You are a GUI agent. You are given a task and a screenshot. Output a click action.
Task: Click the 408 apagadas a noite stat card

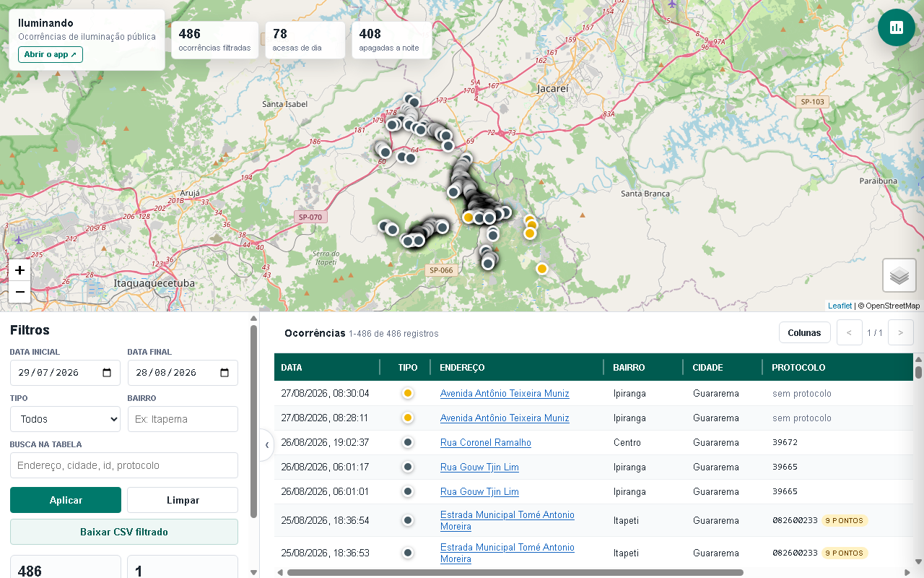coord(392,40)
